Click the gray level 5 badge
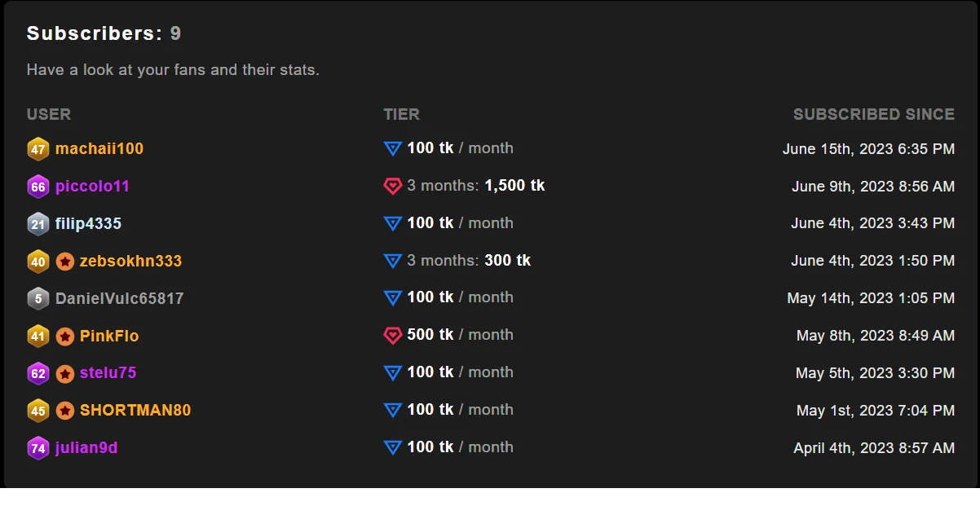 coord(38,299)
